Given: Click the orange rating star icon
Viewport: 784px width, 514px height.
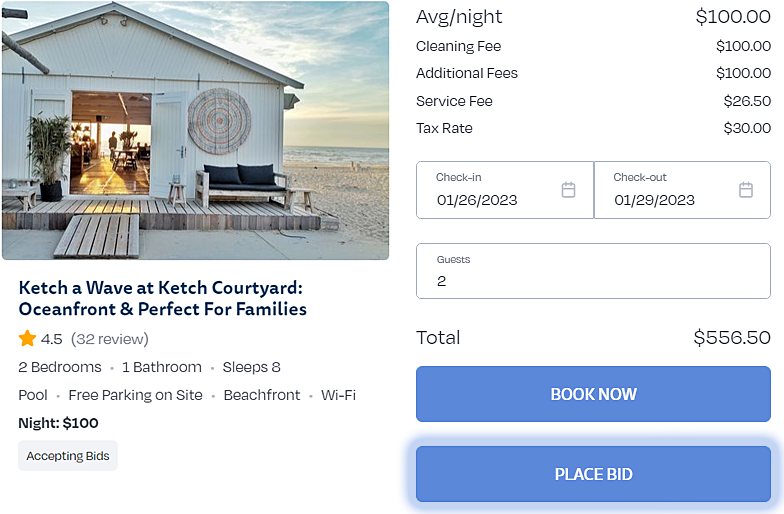Looking at the screenshot, I should point(27,339).
